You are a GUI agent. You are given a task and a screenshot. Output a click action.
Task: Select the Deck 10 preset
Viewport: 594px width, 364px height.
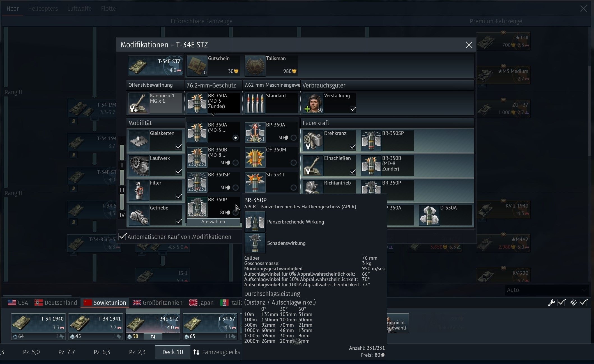click(x=172, y=352)
